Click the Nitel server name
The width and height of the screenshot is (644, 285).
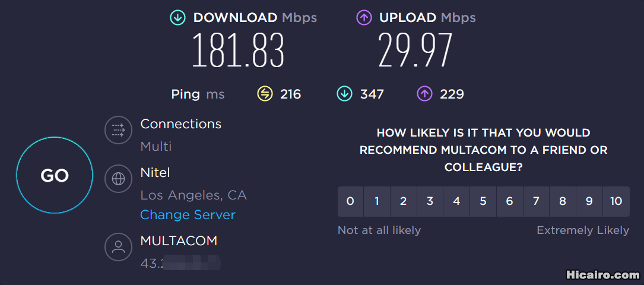click(x=156, y=172)
